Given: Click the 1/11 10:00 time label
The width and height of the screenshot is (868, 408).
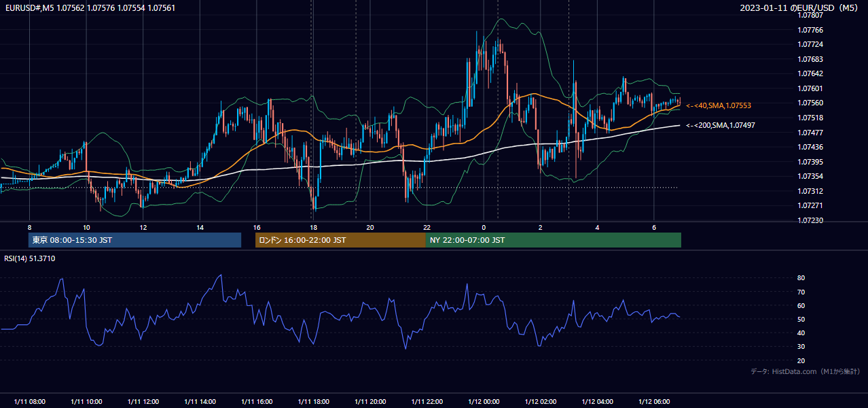Looking at the screenshot, I should [86, 402].
